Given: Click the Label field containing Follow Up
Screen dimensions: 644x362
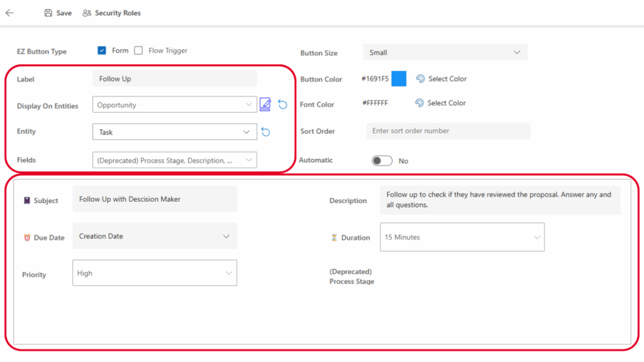Looking at the screenshot, I should (x=174, y=79).
